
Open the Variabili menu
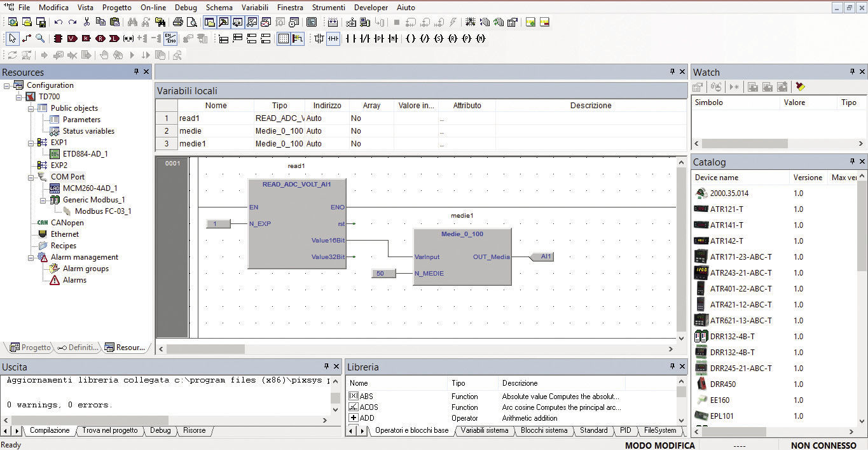255,7
